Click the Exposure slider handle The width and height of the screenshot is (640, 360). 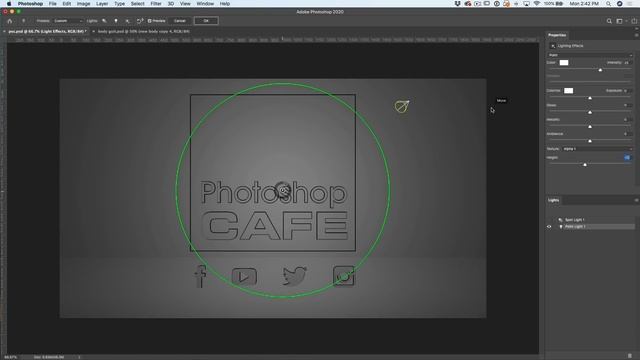[x=590, y=98]
